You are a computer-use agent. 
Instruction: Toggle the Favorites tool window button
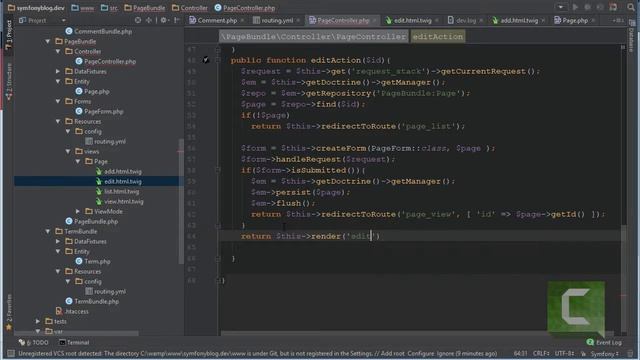click(x=9, y=312)
